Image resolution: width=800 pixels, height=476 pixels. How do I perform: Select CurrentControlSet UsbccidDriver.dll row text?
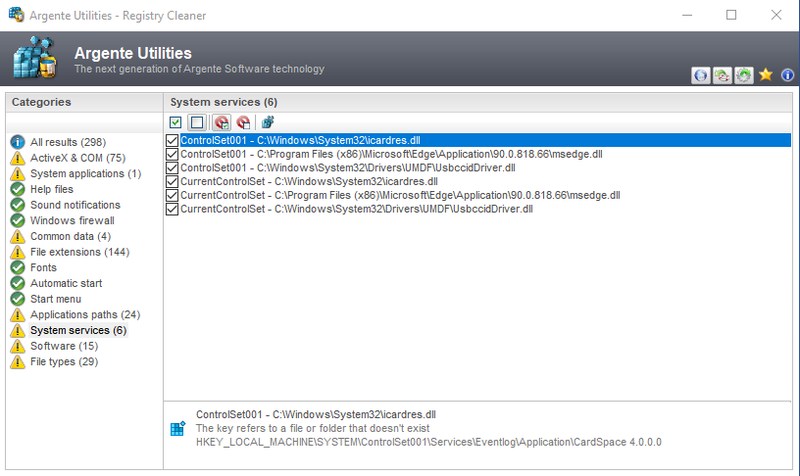pos(357,209)
